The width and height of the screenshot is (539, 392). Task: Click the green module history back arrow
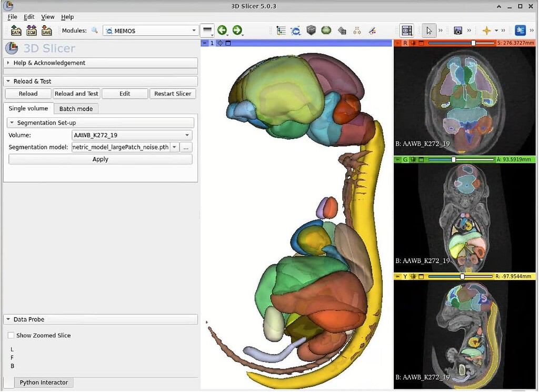[222, 31]
